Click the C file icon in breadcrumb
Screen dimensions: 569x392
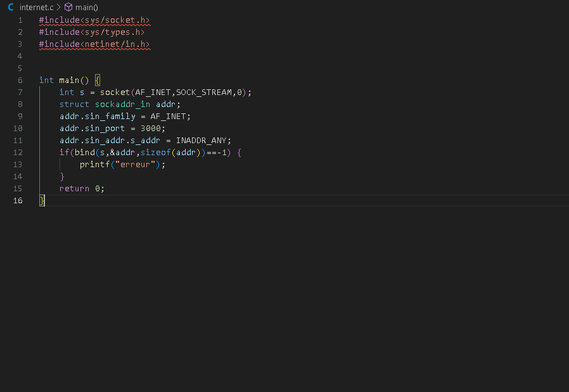[x=11, y=8]
